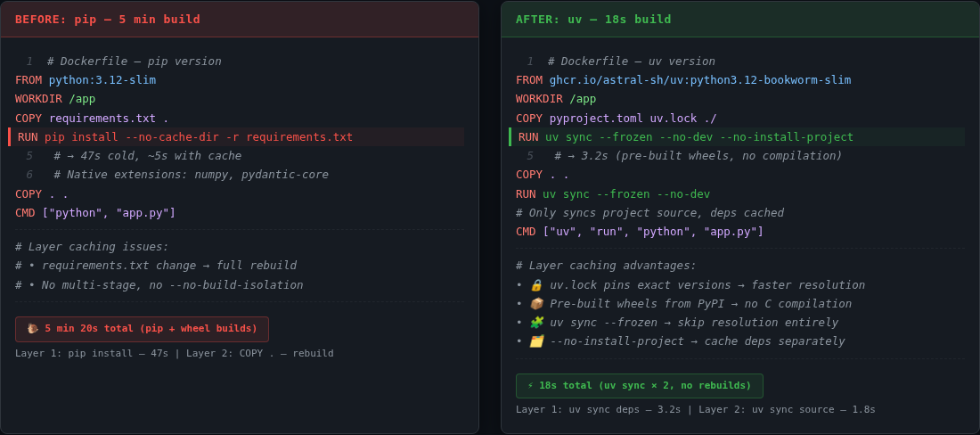This screenshot has height=435, width=980.
Task: Click the '3.2s (pre-built wheels' comment
Action: pyautogui.click(x=698, y=156)
